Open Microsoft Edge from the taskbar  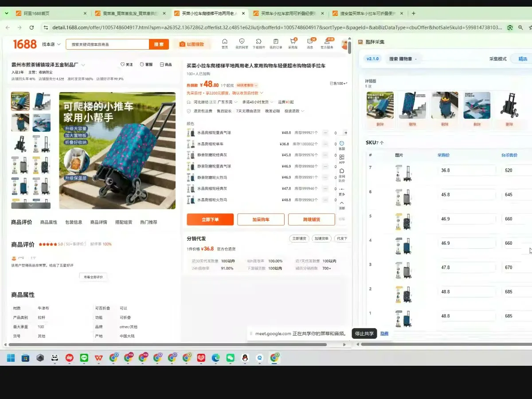[215, 358]
